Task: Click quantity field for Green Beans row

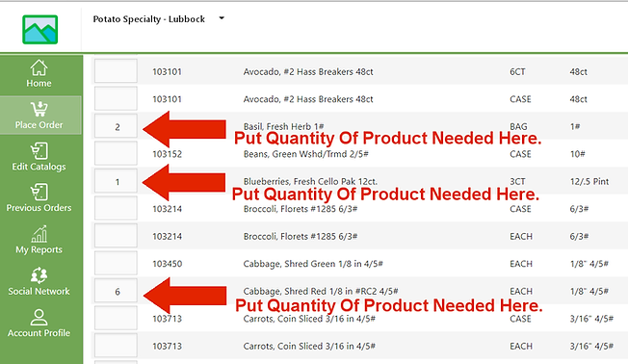Action: pos(116,154)
